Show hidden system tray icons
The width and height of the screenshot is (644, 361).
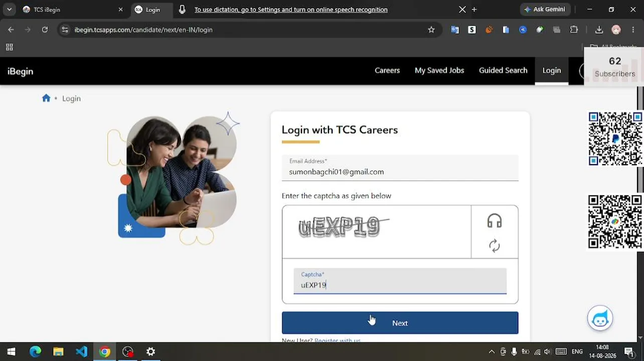pyautogui.click(x=492, y=352)
